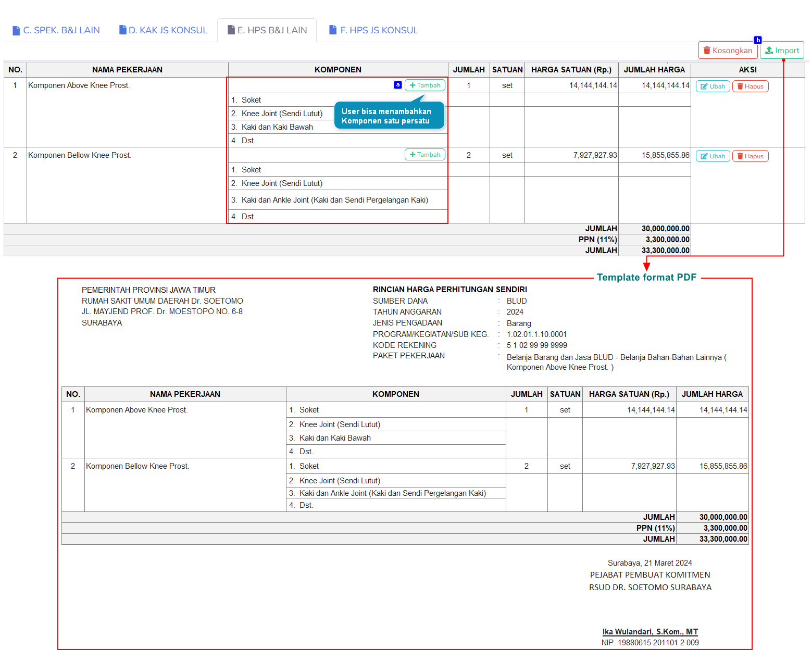
Task: Click the 'Kaki dan Ankle Joint' component row
Action: tap(334, 200)
